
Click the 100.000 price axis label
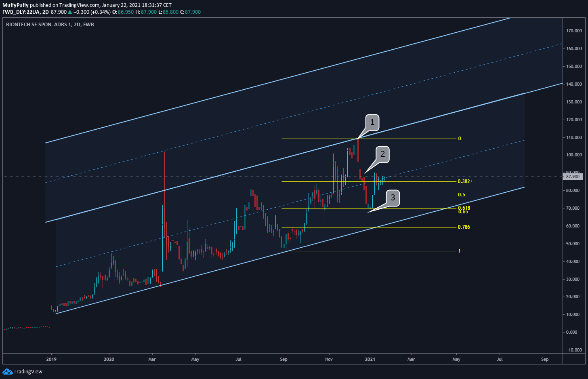[574, 155]
